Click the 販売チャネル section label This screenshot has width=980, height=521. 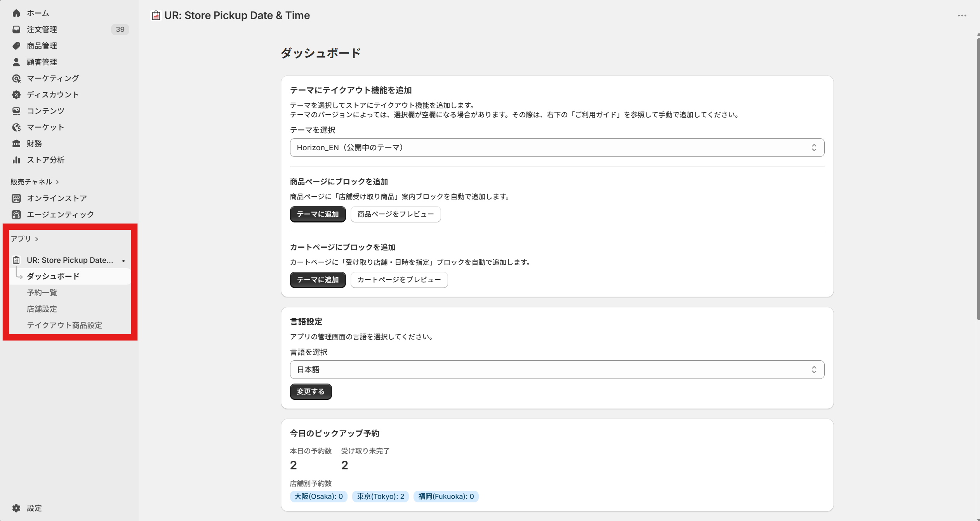pyautogui.click(x=31, y=182)
